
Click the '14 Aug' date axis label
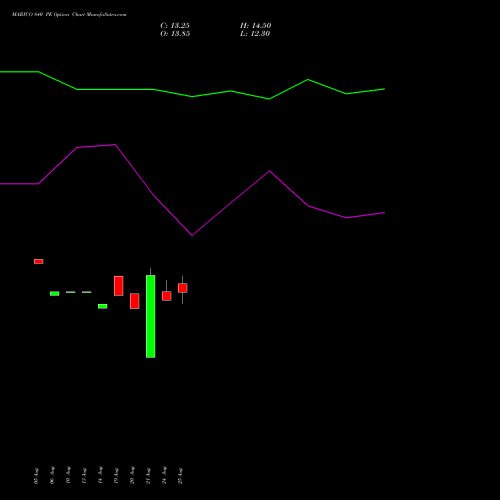pyautogui.click(x=100, y=476)
